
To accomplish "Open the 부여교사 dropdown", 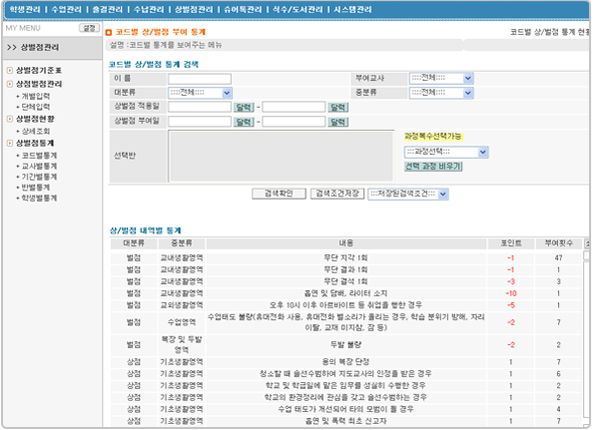I will 439,78.
